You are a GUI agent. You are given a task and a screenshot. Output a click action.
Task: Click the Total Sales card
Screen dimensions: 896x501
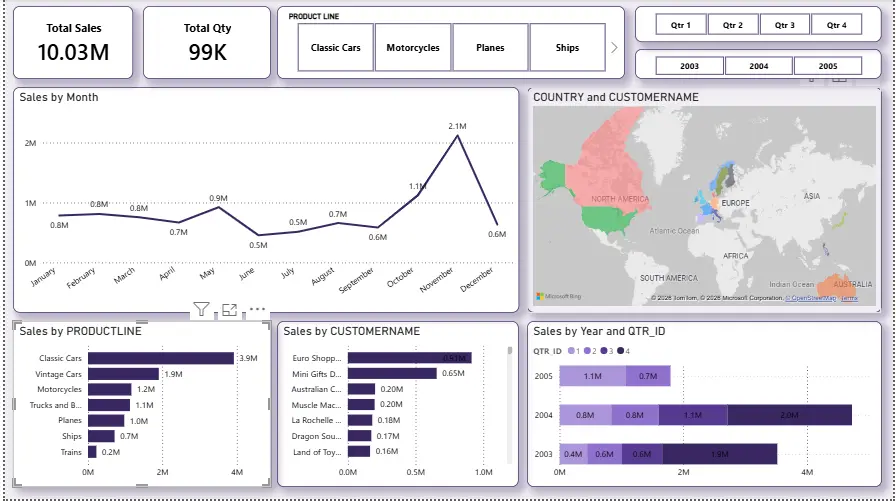(73, 43)
